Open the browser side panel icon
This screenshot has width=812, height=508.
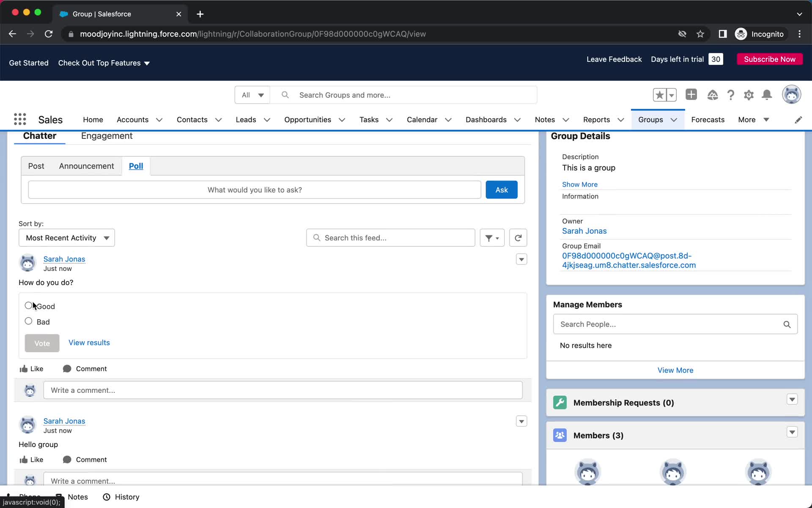tap(723, 34)
